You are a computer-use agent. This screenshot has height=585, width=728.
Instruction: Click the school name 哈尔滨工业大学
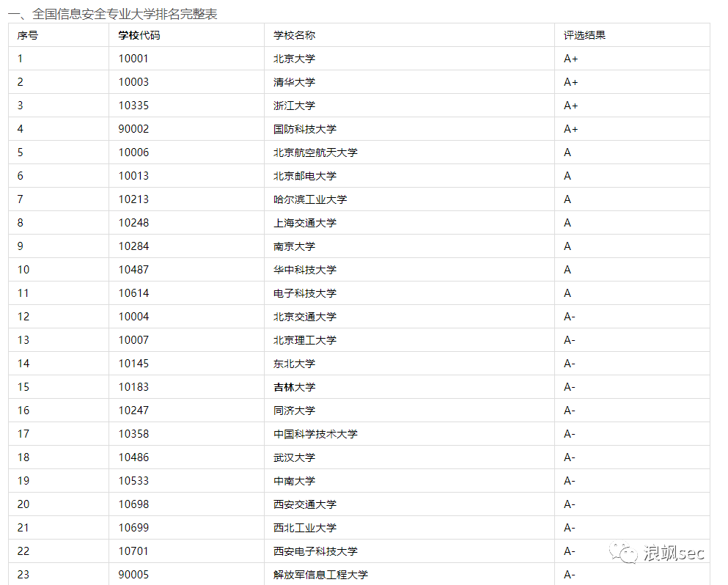coord(310,199)
